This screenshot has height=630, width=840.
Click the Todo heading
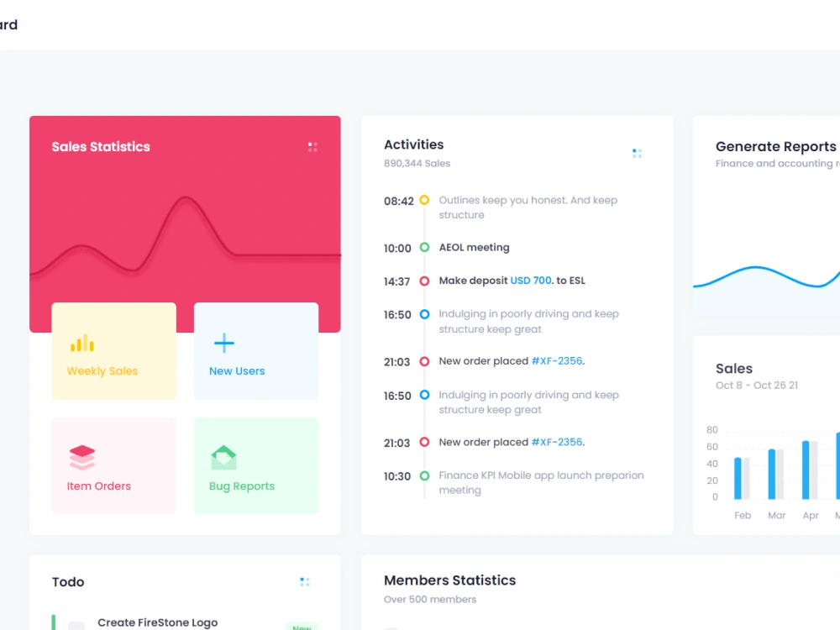pos(68,582)
